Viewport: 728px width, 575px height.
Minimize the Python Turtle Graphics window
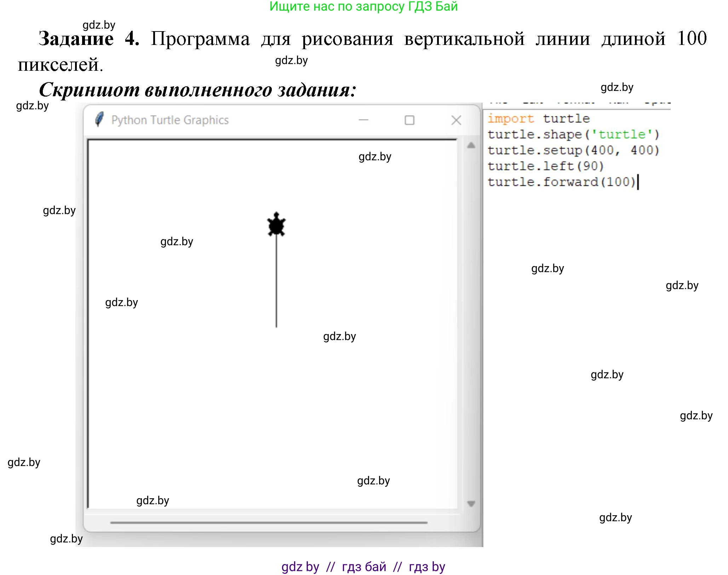363,120
